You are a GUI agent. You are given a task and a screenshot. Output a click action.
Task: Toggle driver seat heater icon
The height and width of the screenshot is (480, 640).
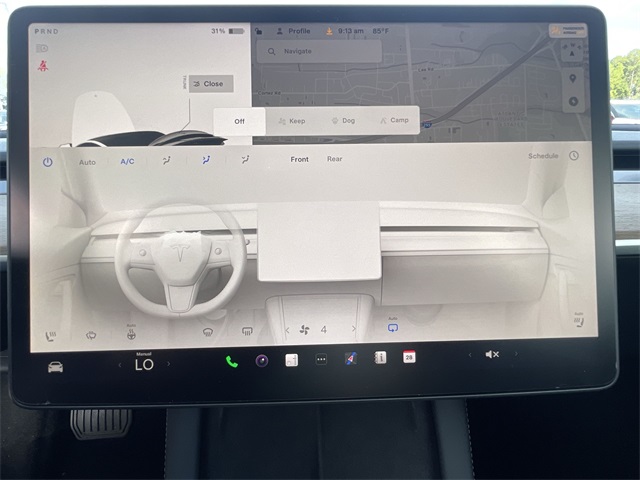51,336
